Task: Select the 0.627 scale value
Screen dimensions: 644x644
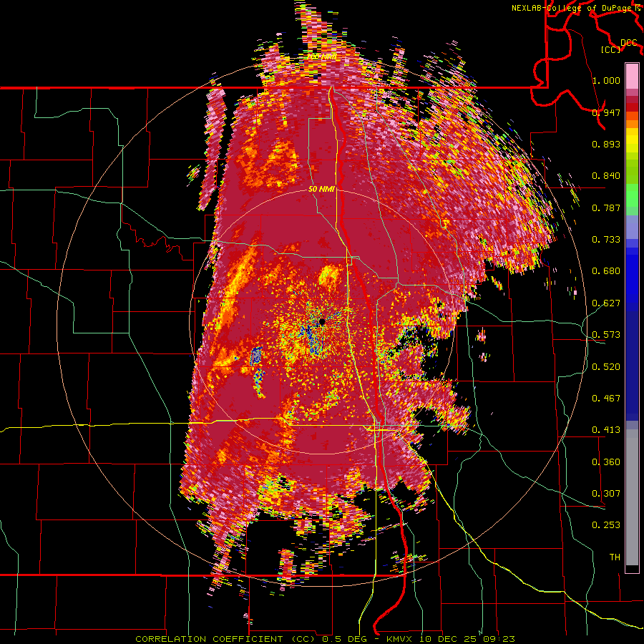Action: 606,303
